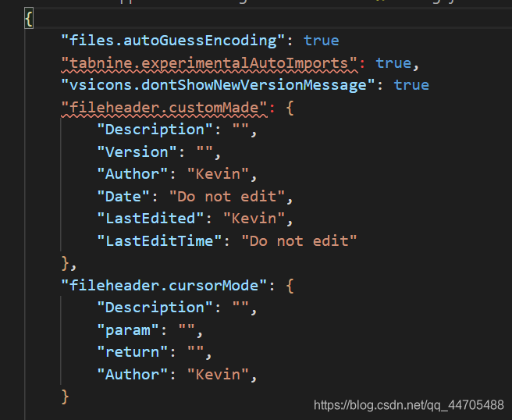512x420 pixels.
Task: Click the "Kevin" value of LastEdited
Action: (254, 219)
